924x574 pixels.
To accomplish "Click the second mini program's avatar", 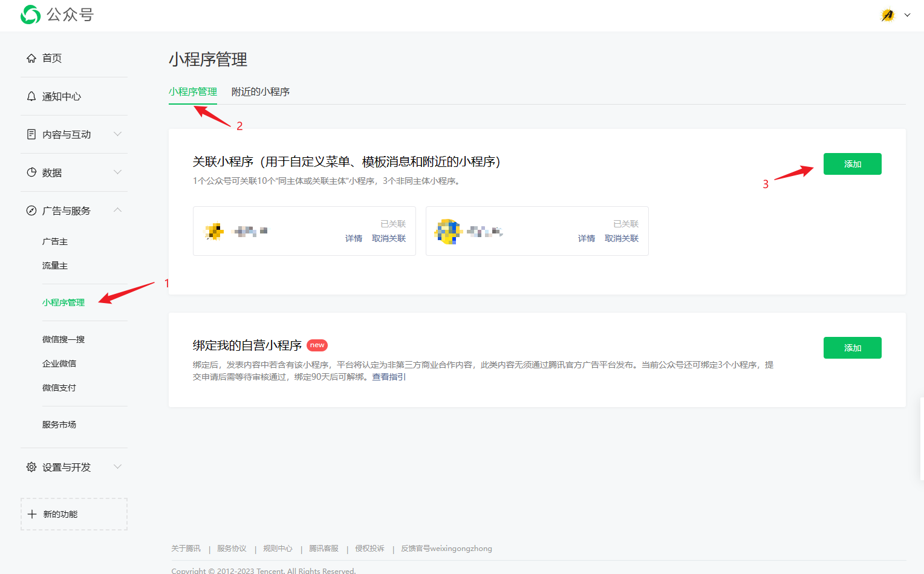I will click(x=448, y=231).
